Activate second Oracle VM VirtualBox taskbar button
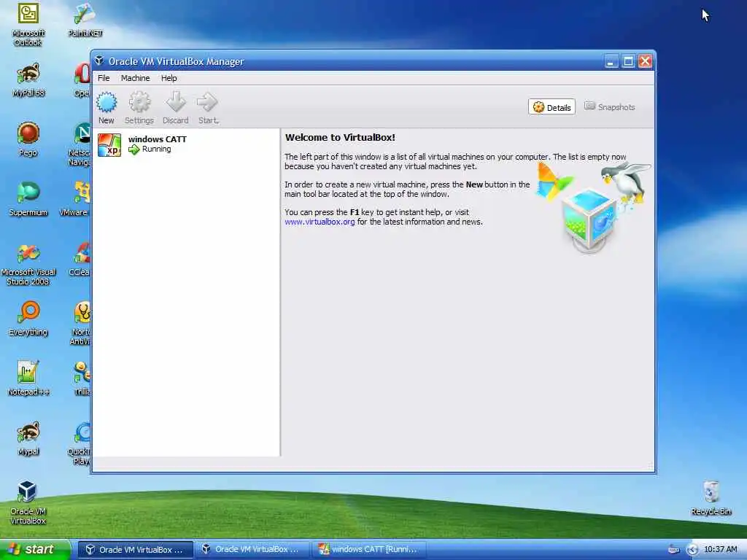 point(252,550)
